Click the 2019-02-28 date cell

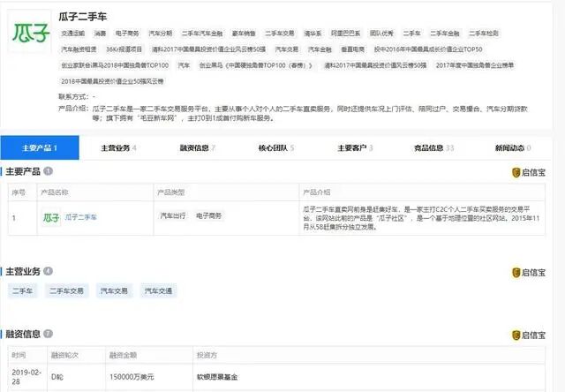pyautogui.click(x=26, y=377)
